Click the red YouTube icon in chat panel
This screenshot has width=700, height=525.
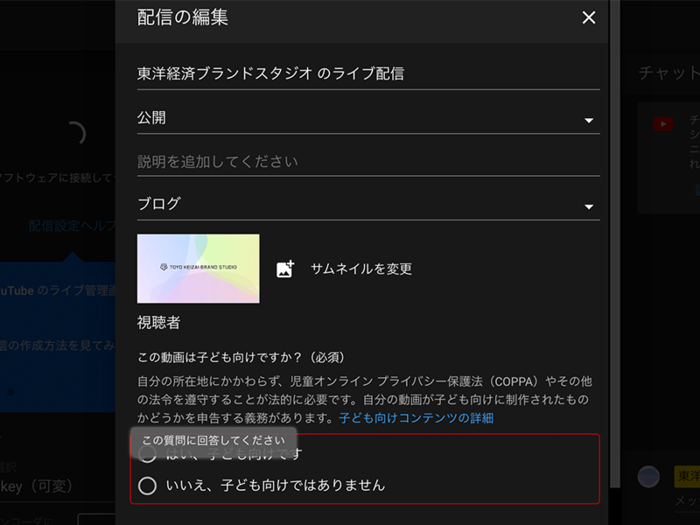point(663,124)
